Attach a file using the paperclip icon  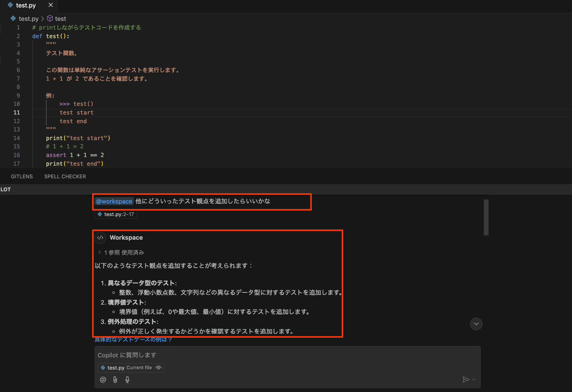tap(115, 379)
